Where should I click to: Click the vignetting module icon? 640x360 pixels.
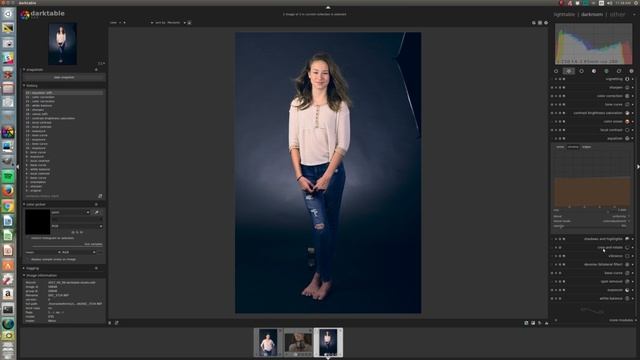pos(627,79)
